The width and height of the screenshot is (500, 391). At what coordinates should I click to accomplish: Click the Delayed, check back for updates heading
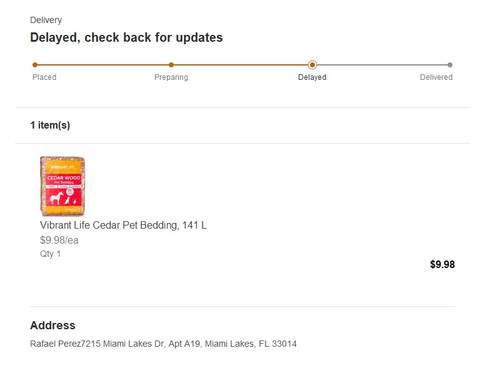[x=126, y=37]
